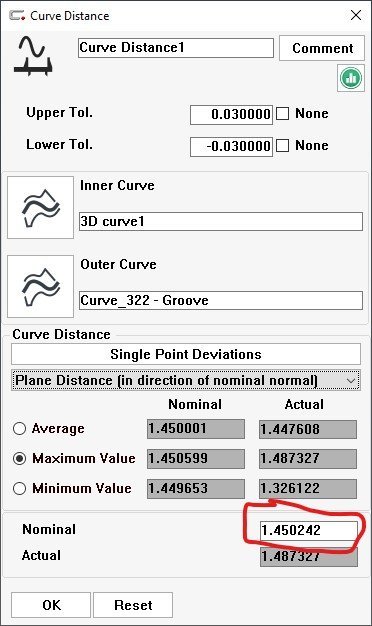Click the Lower Tol. value field
The image size is (372, 626).
tap(232, 147)
